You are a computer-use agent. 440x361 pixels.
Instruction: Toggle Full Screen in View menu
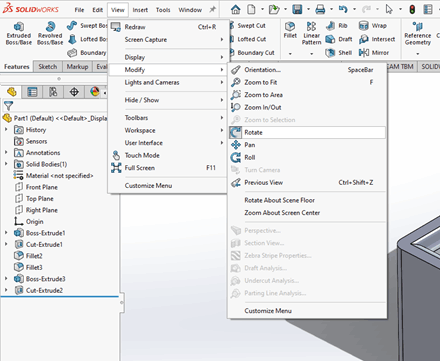coord(168,168)
